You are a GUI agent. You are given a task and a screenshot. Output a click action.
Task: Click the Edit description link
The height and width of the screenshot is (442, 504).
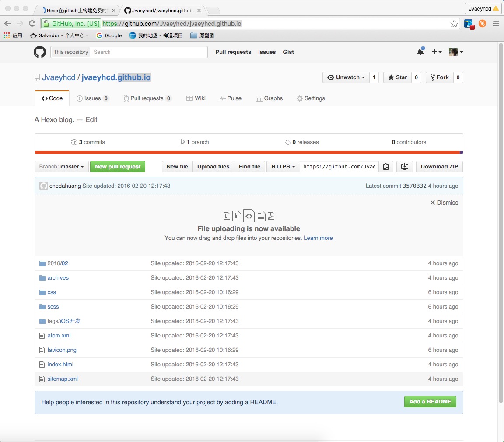(x=91, y=119)
